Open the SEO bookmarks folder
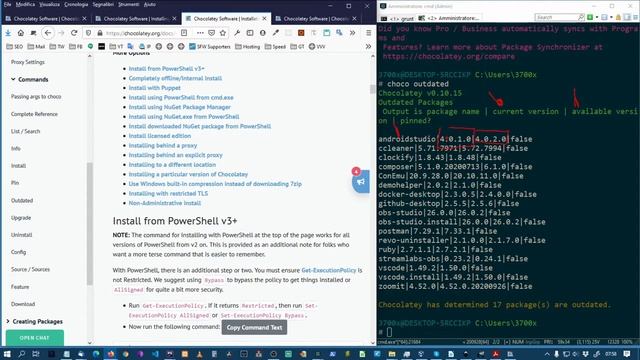The image size is (640, 360). 14,47
